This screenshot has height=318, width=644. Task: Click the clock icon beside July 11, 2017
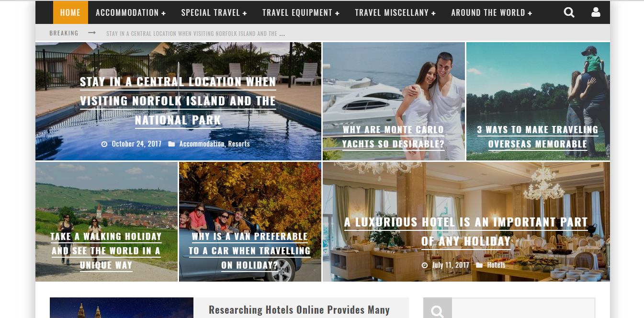point(424,265)
